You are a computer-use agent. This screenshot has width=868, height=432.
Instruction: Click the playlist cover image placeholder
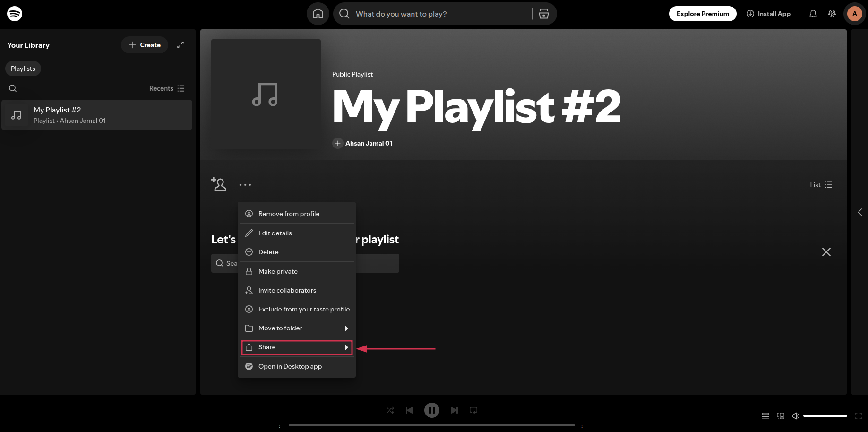tap(266, 94)
